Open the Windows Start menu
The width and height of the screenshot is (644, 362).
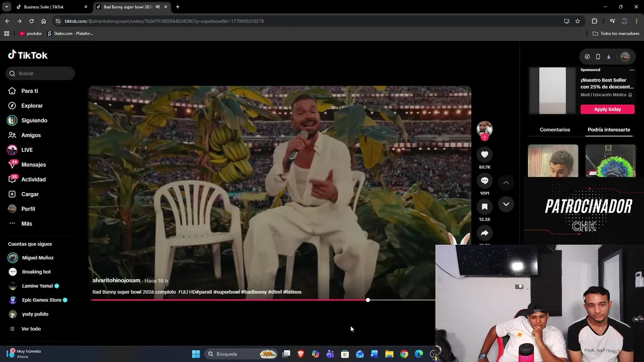click(196, 354)
